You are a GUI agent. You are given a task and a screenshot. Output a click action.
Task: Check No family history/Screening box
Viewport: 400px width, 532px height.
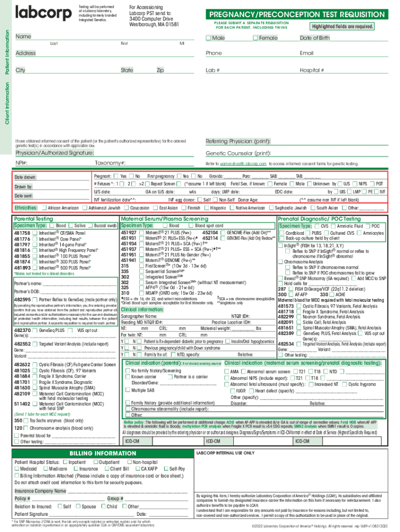point(128,385)
